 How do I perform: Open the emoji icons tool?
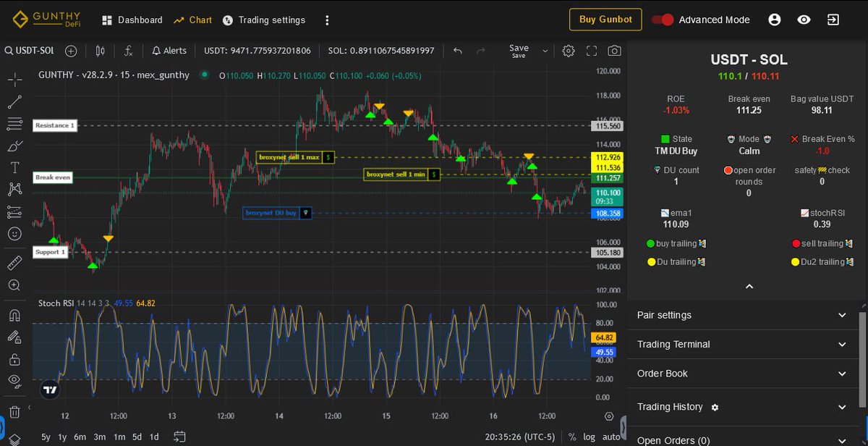(x=14, y=234)
